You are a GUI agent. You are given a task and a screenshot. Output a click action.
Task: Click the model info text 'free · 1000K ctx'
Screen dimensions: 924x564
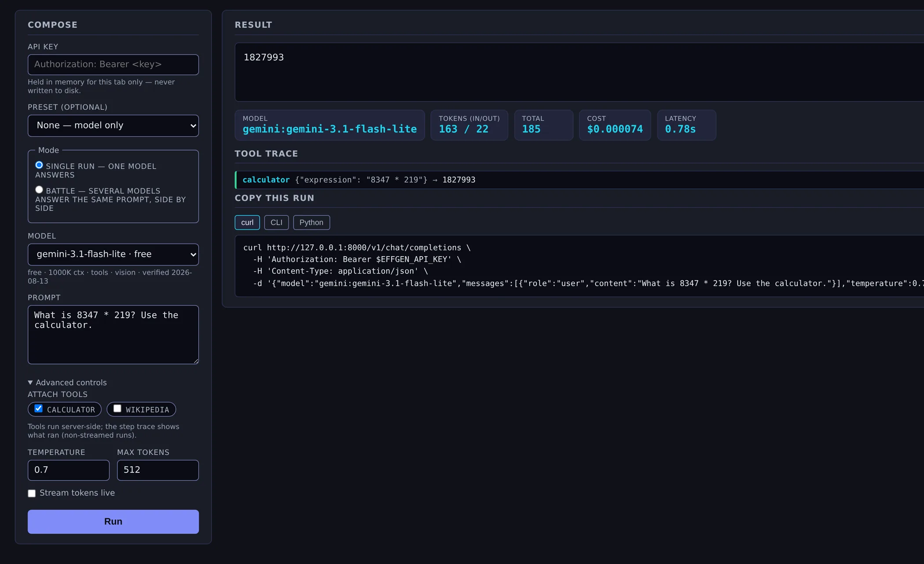click(x=110, y=276)
